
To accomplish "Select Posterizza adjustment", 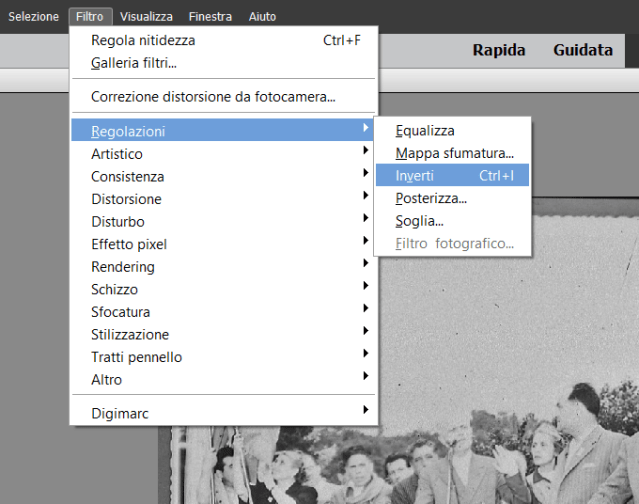I will point(430,198).
